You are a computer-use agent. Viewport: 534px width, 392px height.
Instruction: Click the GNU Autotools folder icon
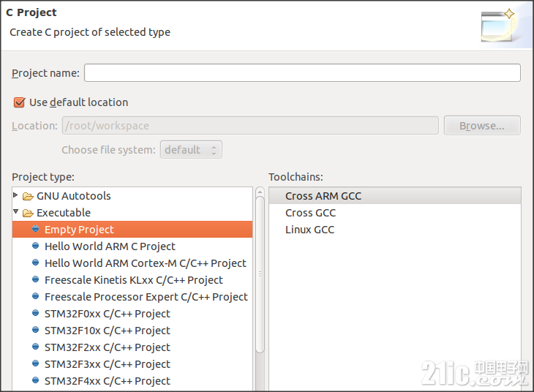point(28,196)
